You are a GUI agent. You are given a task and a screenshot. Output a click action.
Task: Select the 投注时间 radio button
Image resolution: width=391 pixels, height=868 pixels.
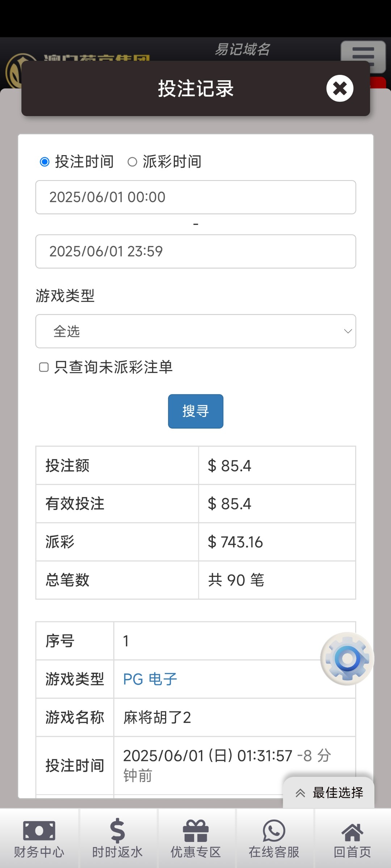45,162
